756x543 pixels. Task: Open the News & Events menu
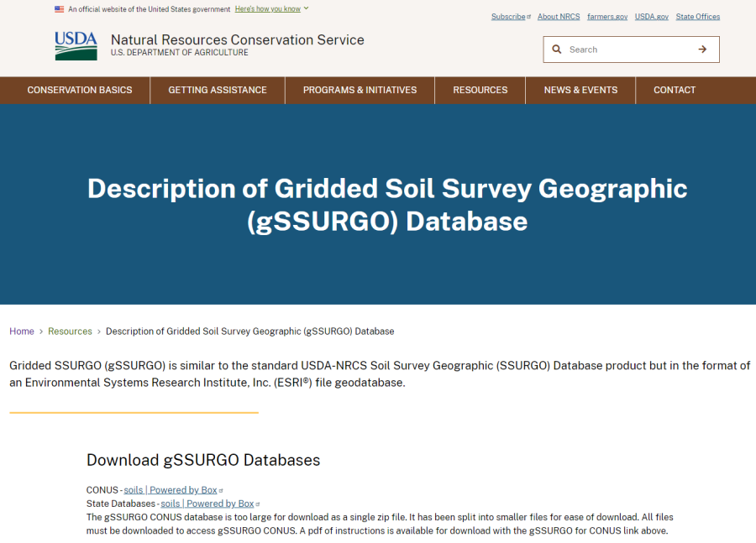580,90
